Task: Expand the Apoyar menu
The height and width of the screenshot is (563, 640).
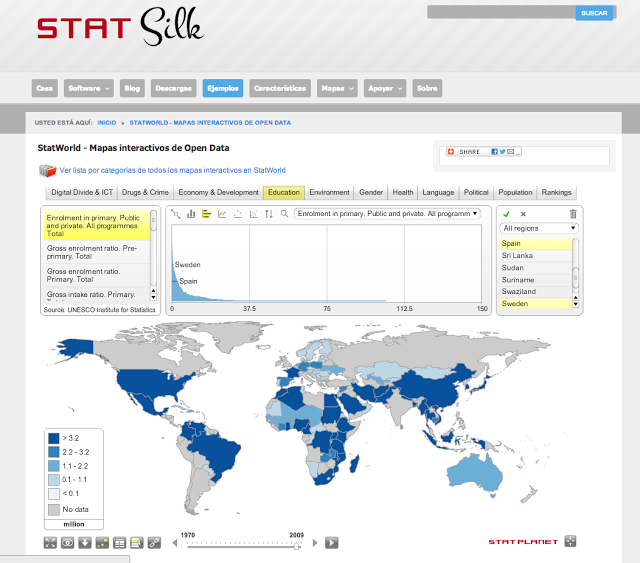Action: click(x=385, y=88)
